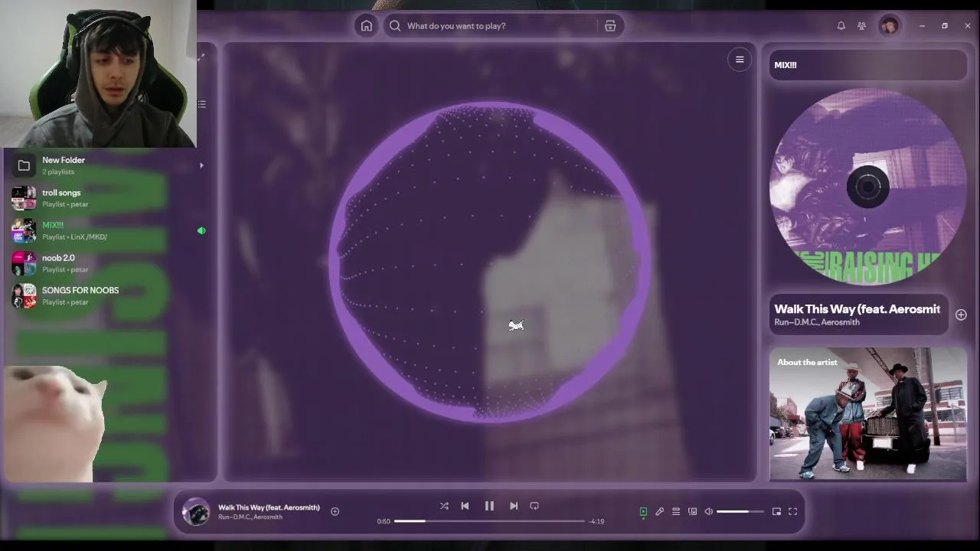The height and width of the screenshot is (551, 980).
Task: Click the elapsed time 0:50
Action: [x=384, y=521]
